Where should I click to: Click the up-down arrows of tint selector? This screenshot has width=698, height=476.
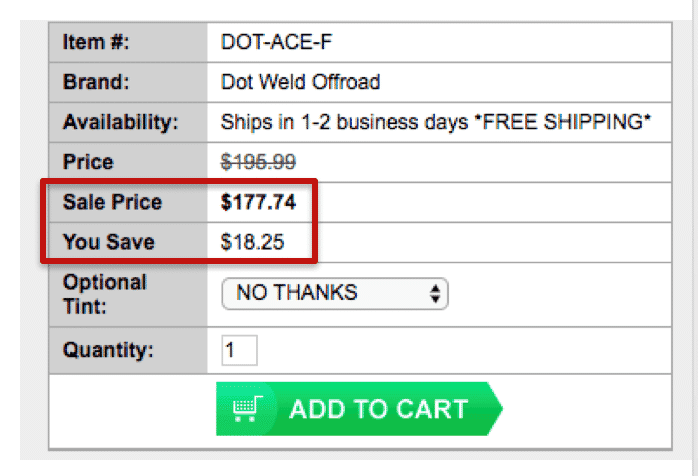pos(435,294)
